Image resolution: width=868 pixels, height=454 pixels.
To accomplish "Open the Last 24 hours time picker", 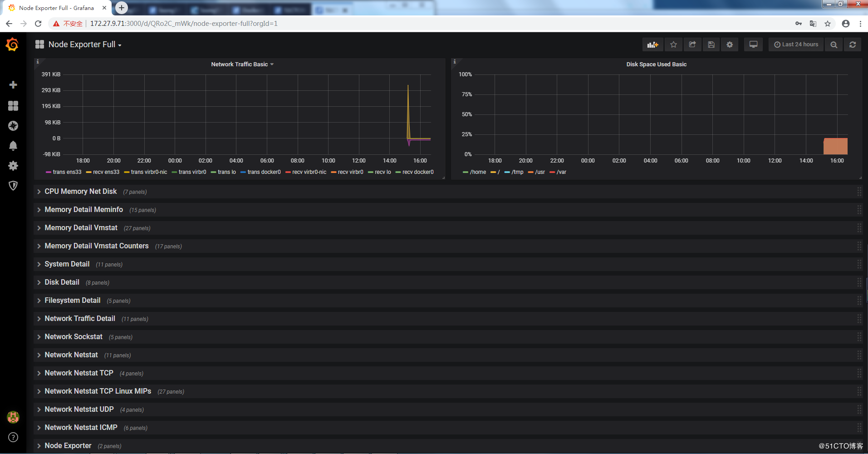I will click(x=795, y=44).
